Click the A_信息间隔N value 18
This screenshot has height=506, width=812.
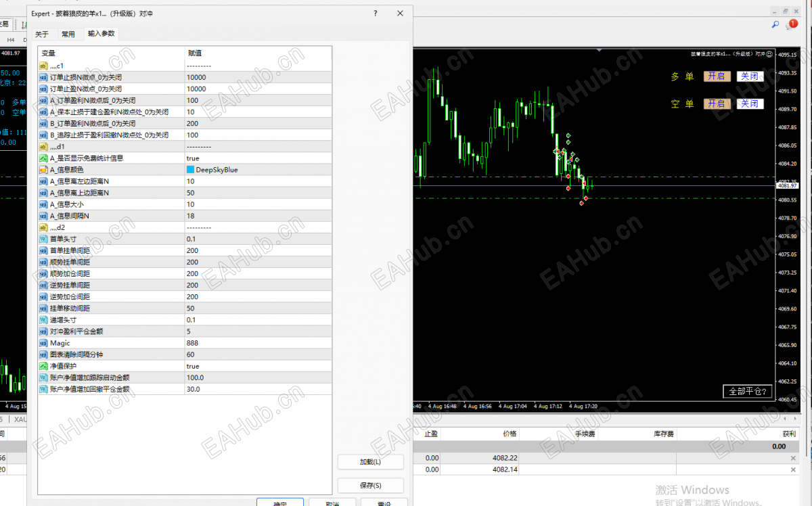(258, 216)
